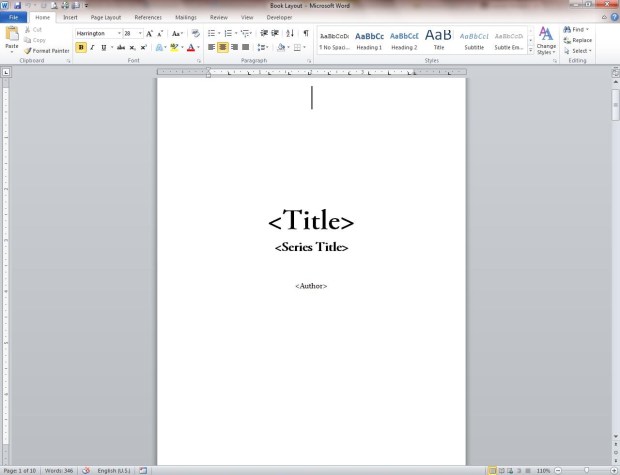This screenshot has width=620, height=475.
Task: Open font color dropdown arrow
Action: (x=198, y=47)
